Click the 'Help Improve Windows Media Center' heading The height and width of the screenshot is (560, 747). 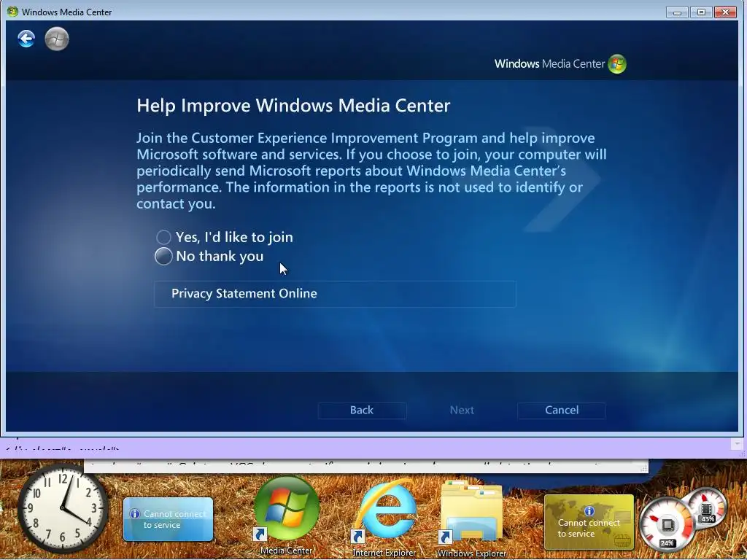(x=293, y=106)
